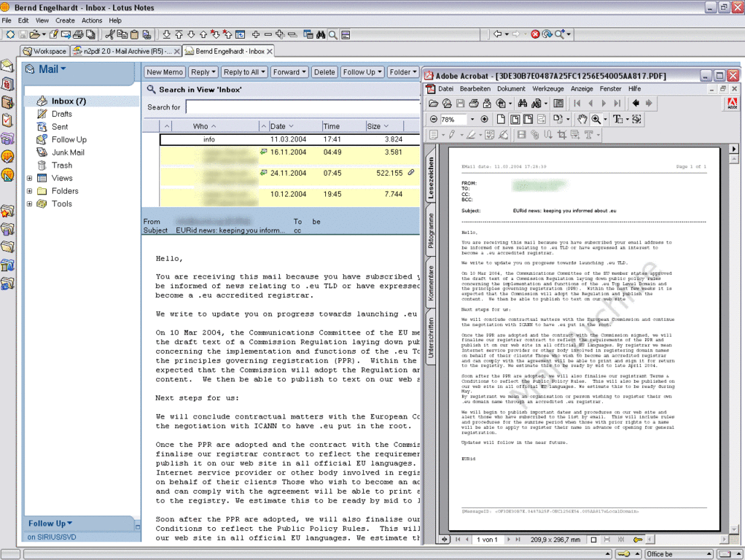Select the Hand tool in Acrobat
Image resolution: width=745 pixels, height=560 pixels.
pos(582,120)
